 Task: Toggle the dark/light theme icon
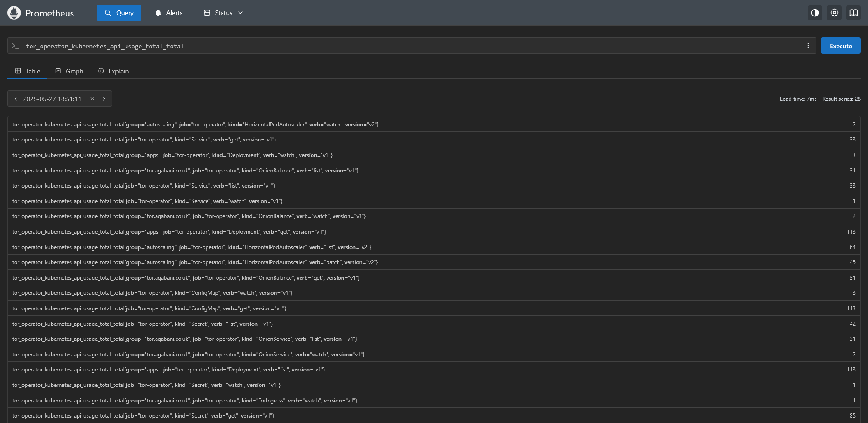[815, 13]
